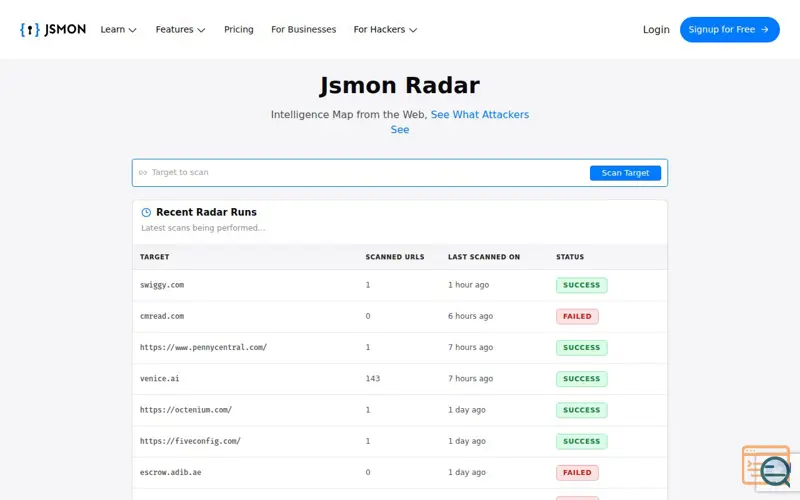Click the FAILED badge for cmread.com

(x=577, y=316)
